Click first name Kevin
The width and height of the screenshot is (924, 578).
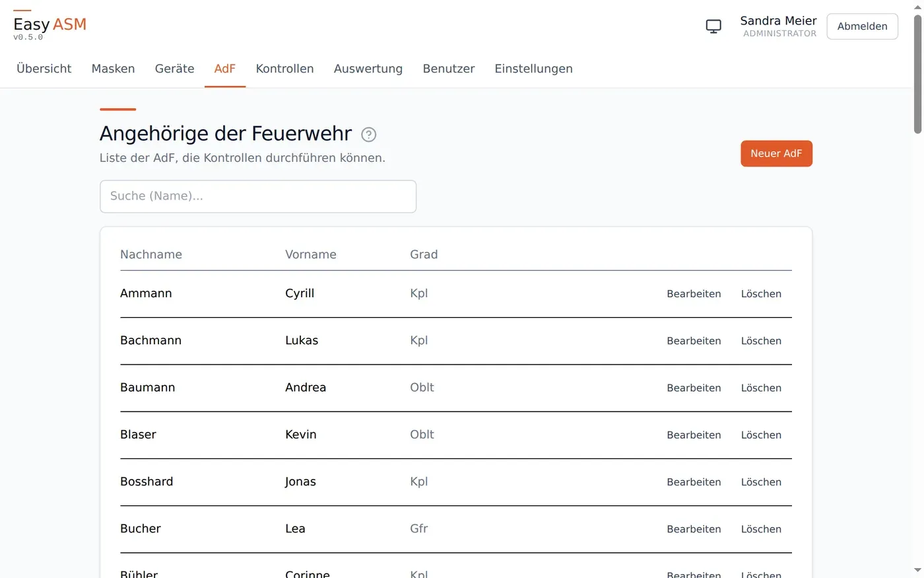coord(301,434)
